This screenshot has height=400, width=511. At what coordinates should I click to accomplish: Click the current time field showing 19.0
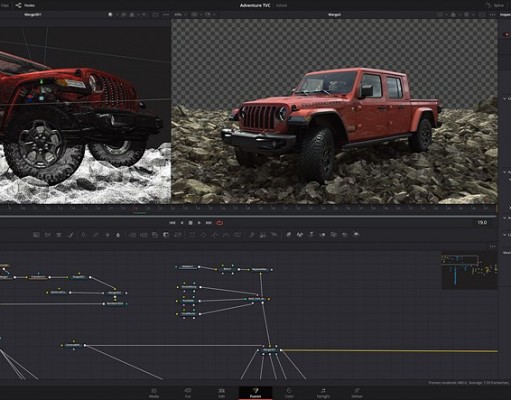[482, 222]
